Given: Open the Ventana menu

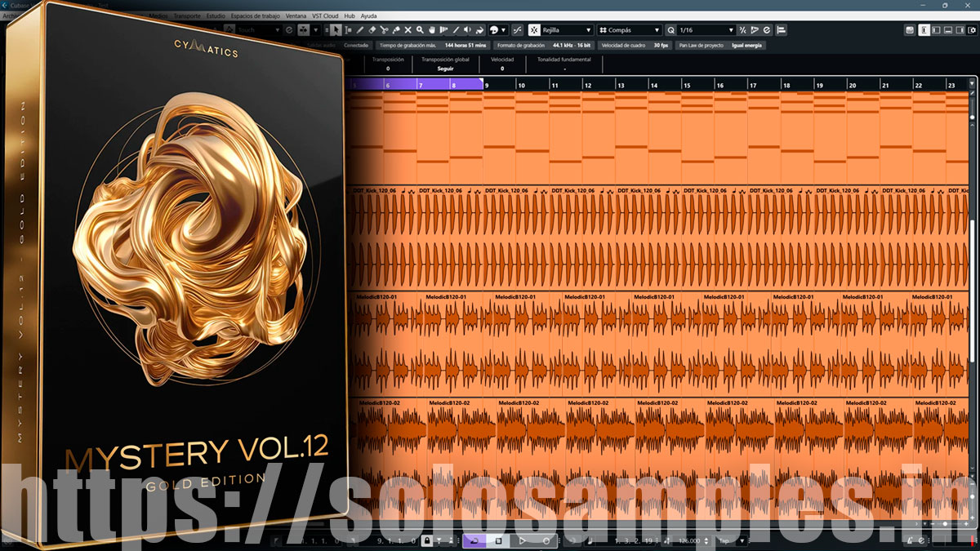Looking at the screenshot, I should (296, 16).
